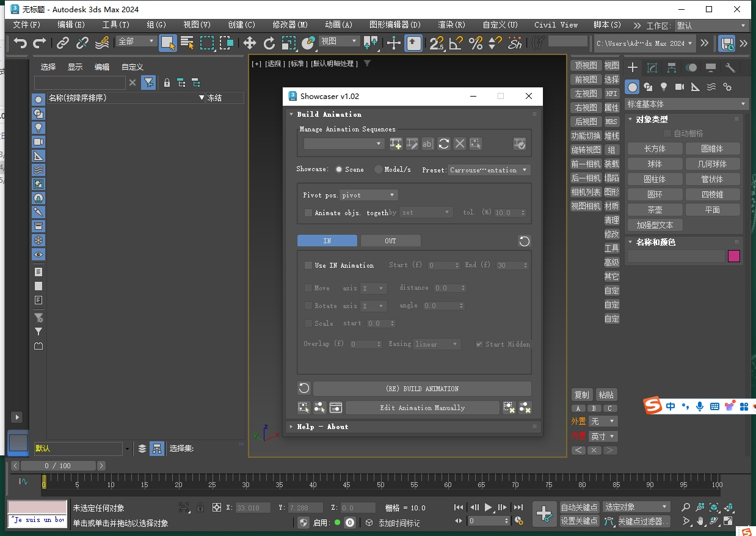Click the reset icon beside OUT tab
Screen dimensions: 756x536
[x=524, y=241]
